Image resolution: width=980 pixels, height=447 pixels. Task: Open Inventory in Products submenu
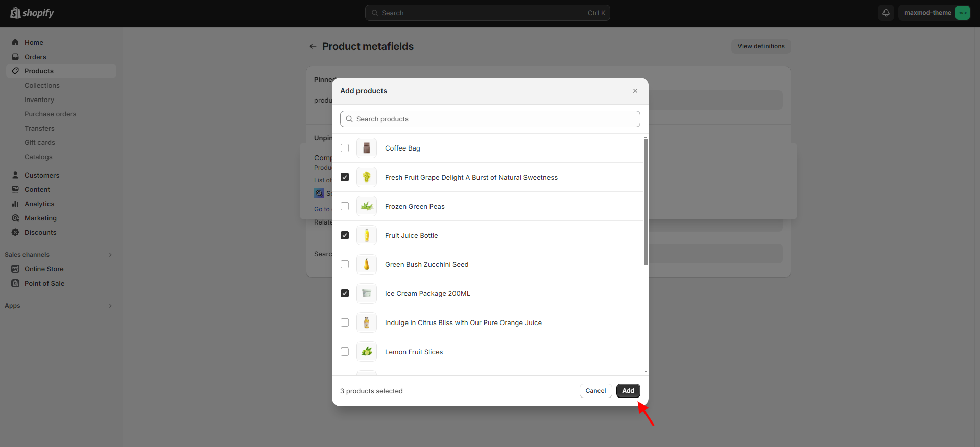[39, 100]
